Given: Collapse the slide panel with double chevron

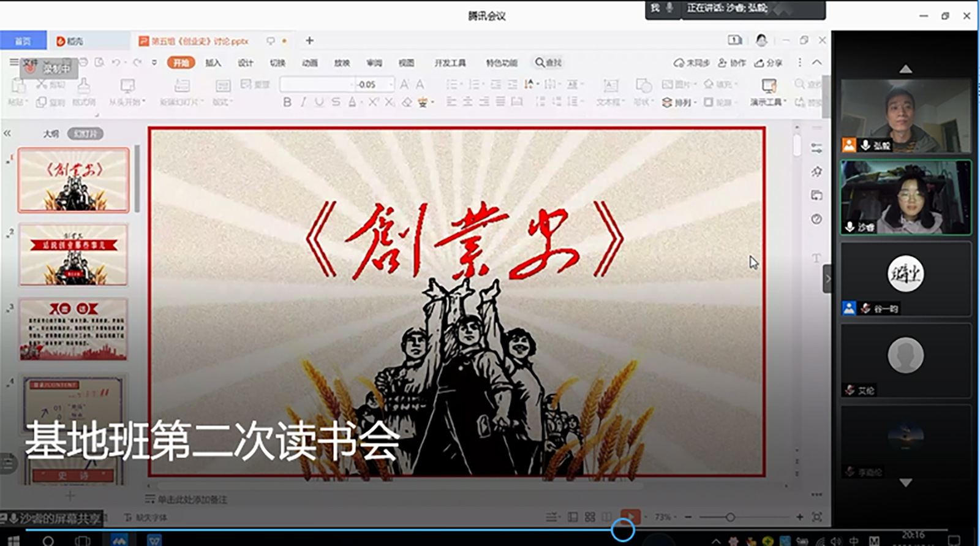Looking at the screenshot, I should point(7,133).
